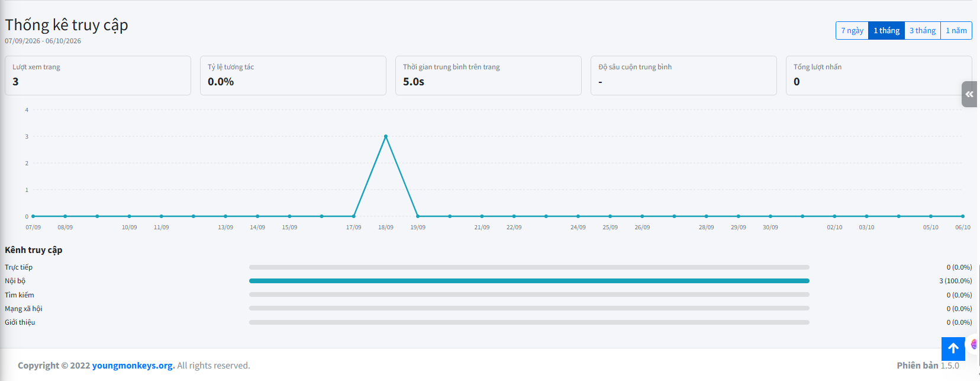
Task: Click the Giới thiệu channel progress bar
Action: click(529, 322)
